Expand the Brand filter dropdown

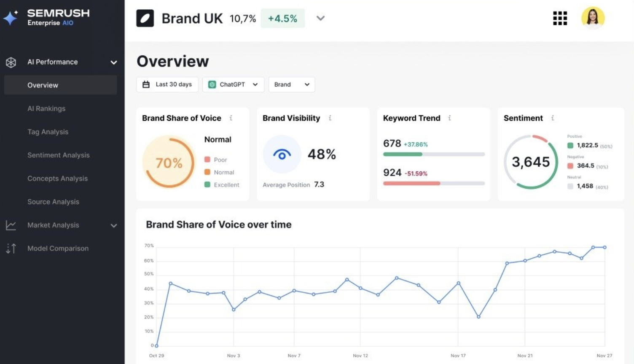pos(291,84)
